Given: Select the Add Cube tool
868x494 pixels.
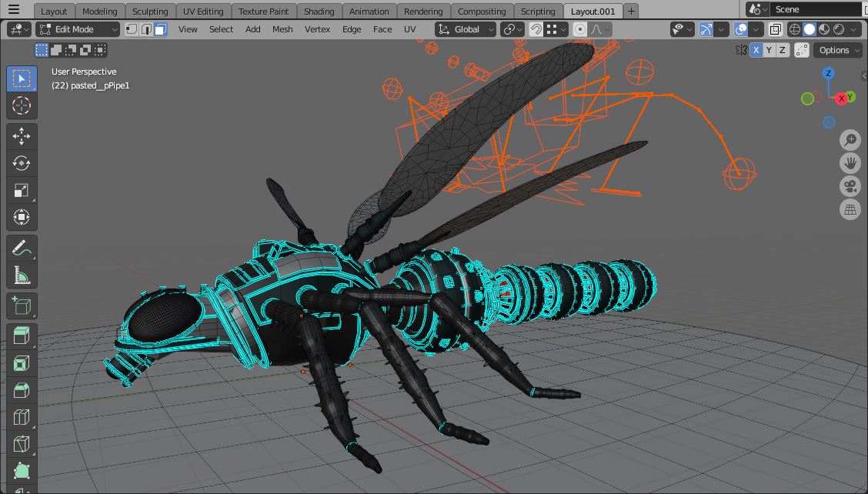Looking at the screenshot, I should coord(22,305).
